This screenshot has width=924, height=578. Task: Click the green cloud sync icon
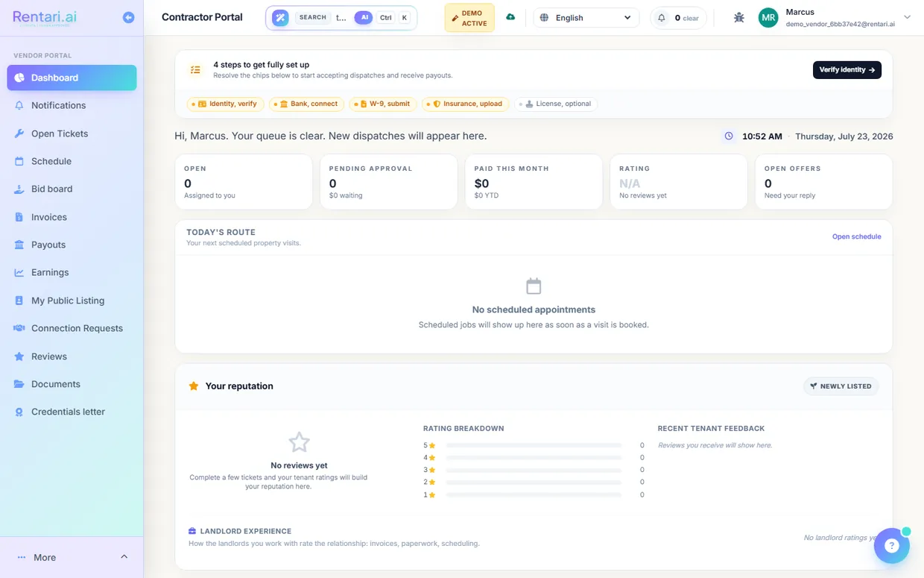[510, 17]
